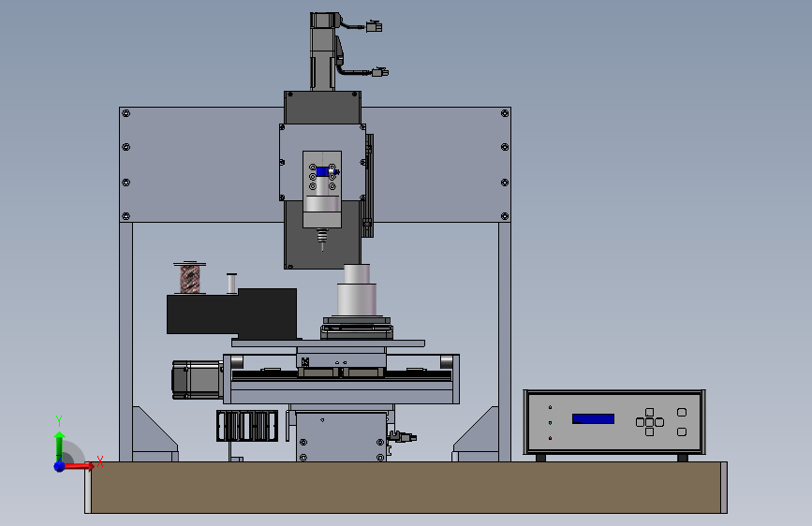Select the large silver cylinder on the stage
The image size is (812, 526).
357,299
